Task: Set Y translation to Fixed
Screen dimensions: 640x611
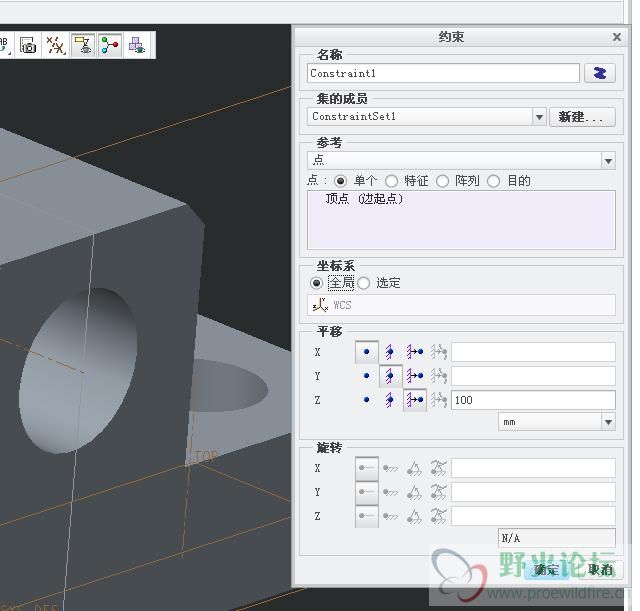Action: click(x=390, y=375)
